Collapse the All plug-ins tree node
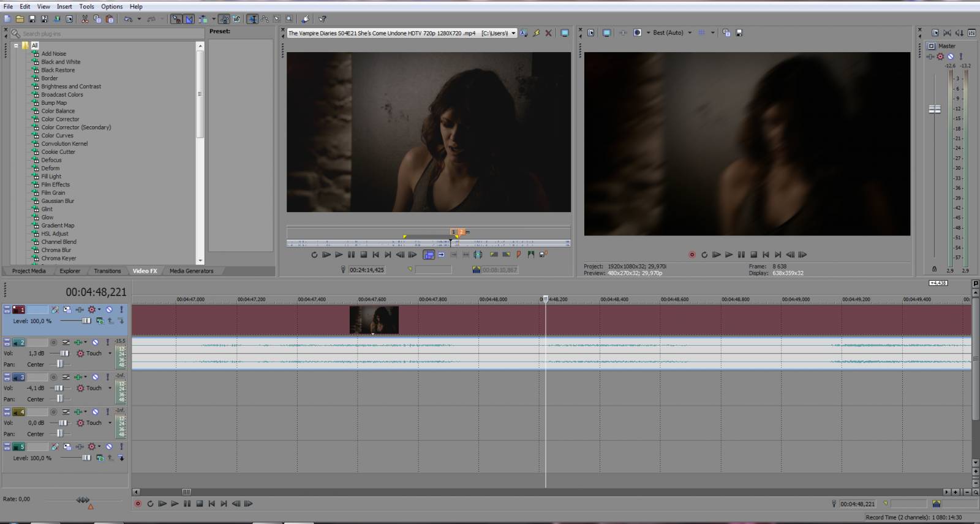 [x=16, y=45]
